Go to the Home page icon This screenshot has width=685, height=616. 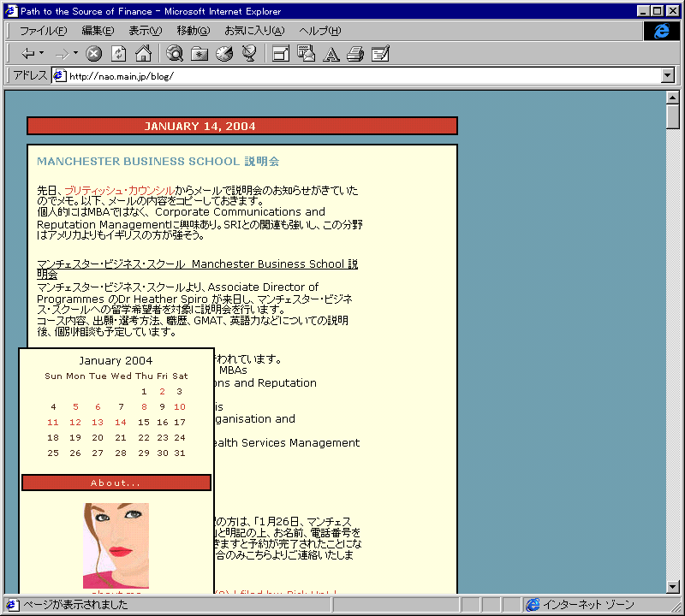click(143, 53)
